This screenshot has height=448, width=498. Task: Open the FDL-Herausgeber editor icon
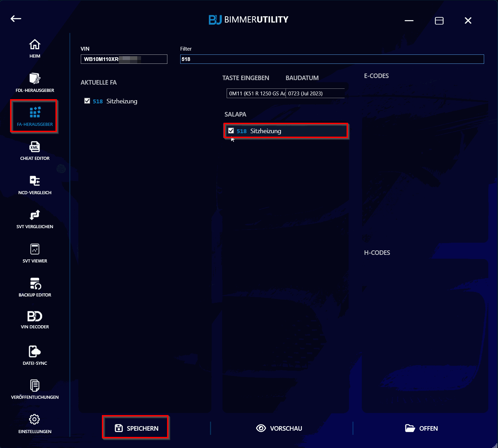(x=35, y=79)
